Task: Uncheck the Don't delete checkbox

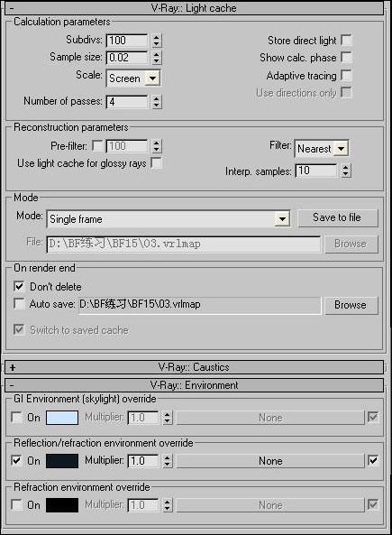Action: 19,286
